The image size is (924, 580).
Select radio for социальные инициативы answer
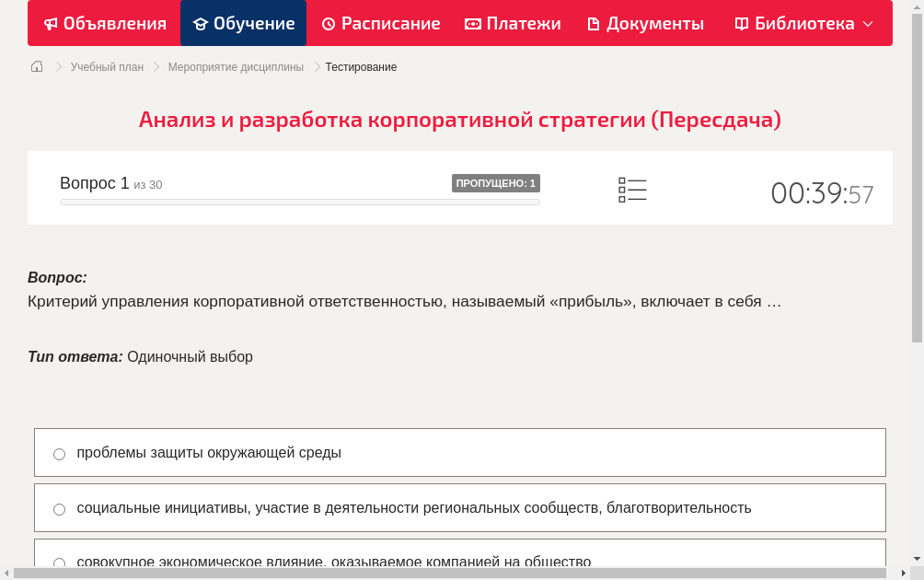(x=60, y=509)
